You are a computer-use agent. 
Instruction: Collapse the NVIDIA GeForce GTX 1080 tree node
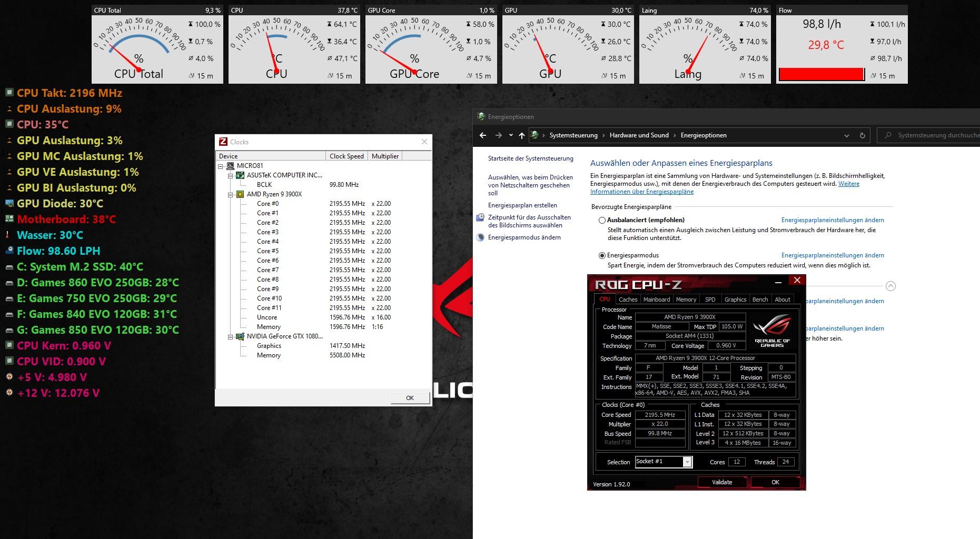point(230,336)
